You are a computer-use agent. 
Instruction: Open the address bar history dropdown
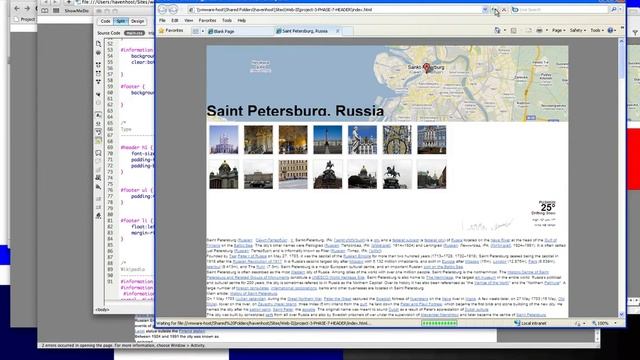point(485,9)
